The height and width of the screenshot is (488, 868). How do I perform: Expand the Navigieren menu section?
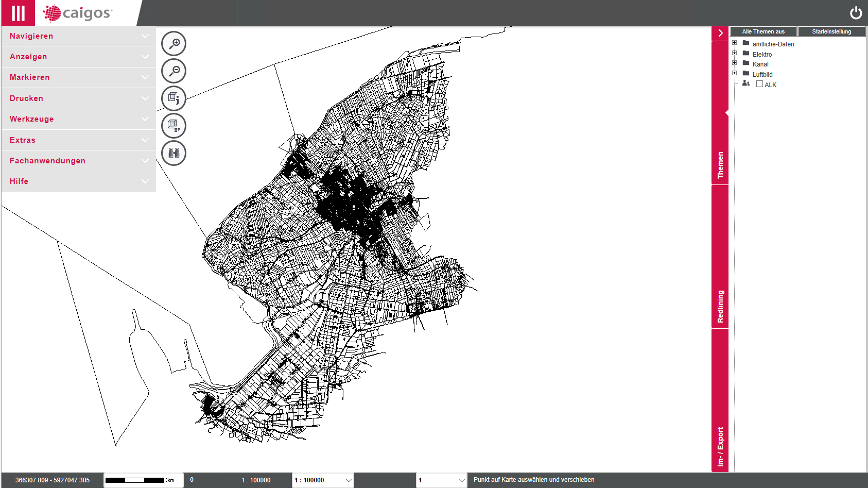78,36
